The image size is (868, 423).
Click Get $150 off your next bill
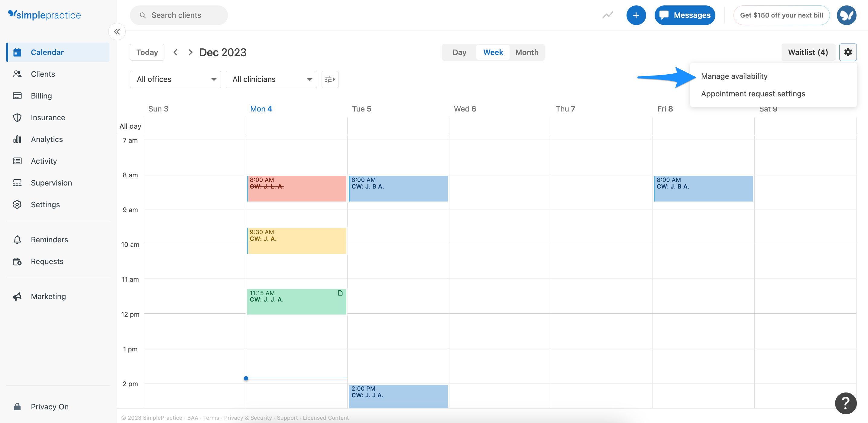[781, 15]
